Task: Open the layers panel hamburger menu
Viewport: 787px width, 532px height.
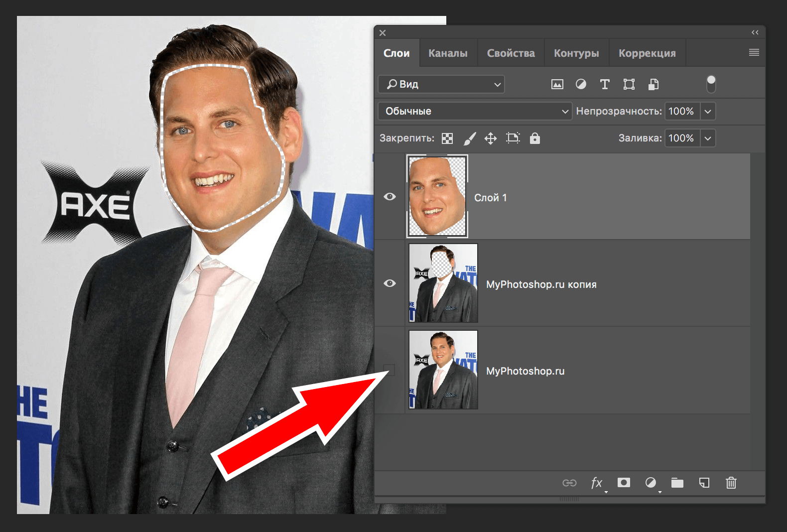Action: (x=754, y=53)
